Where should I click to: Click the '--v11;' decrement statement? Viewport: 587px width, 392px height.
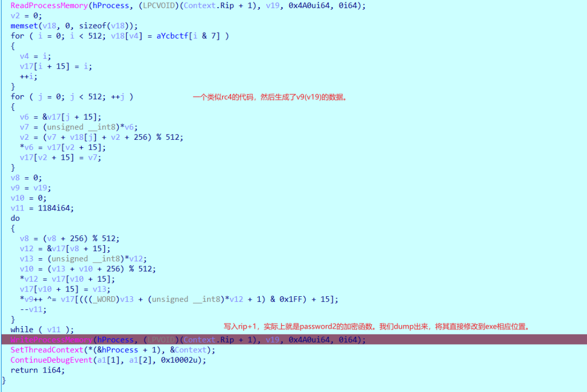(x=33, y=309)
